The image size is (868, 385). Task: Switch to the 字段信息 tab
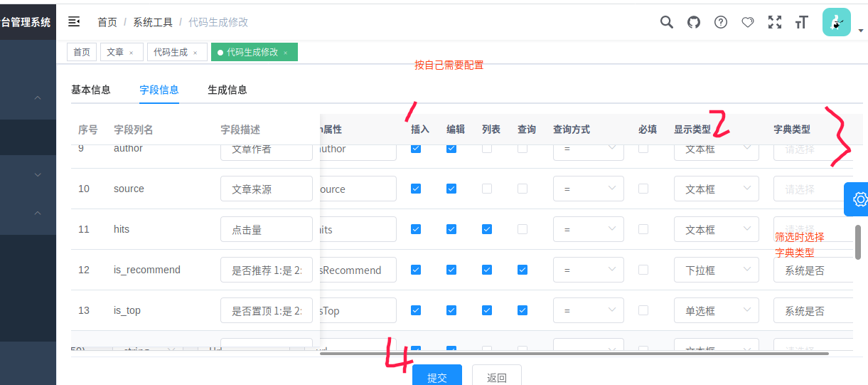coord(159,90)
